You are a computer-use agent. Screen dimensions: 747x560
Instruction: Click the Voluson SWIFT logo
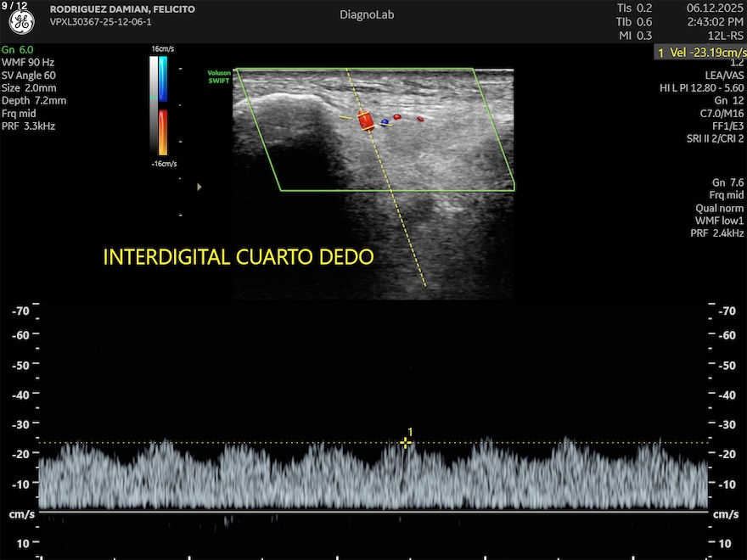click(x=219, y=76)
